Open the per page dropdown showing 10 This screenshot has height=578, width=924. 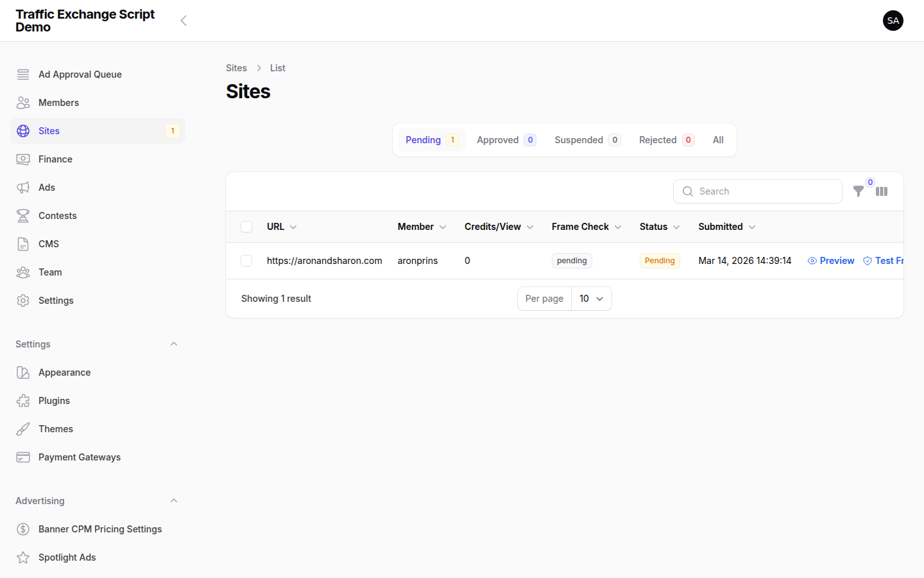(590, 298)
